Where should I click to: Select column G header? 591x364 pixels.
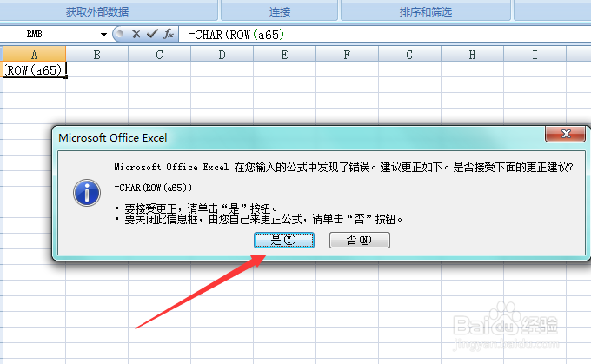click(x=409, y=55)
